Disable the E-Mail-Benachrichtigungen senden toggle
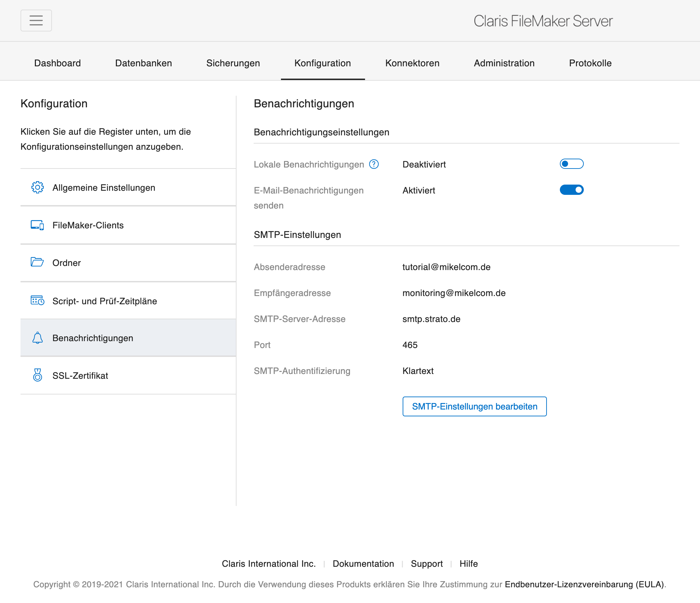 coord(571,190)
